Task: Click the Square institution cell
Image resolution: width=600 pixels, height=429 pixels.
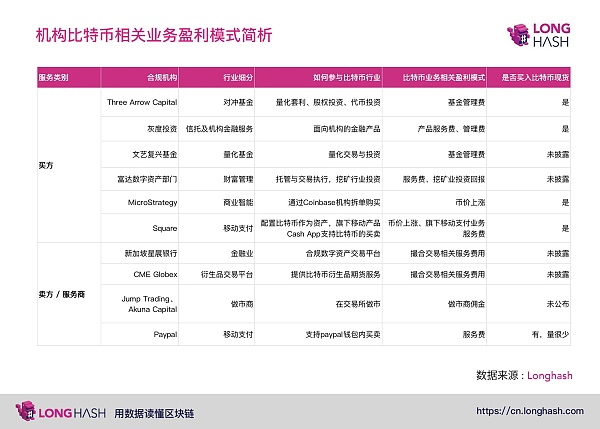Action: (x=166, y=228)
